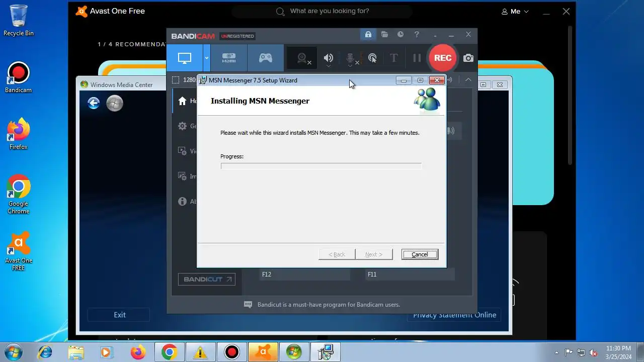This screenshot has height=362, width=644.
Task: Click MSN Messenger setup title bar icon
Action: tap(203, 80)
